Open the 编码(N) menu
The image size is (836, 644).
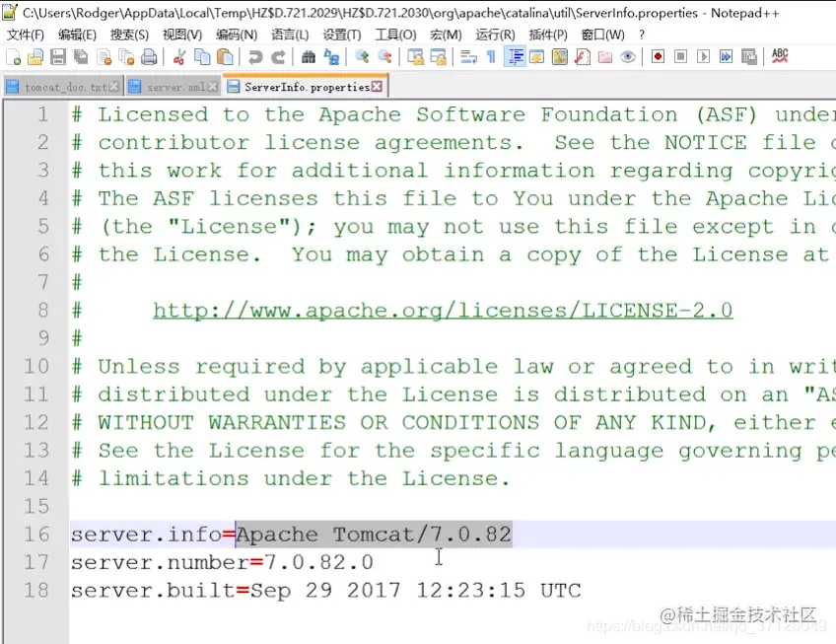tap(237, 35)
